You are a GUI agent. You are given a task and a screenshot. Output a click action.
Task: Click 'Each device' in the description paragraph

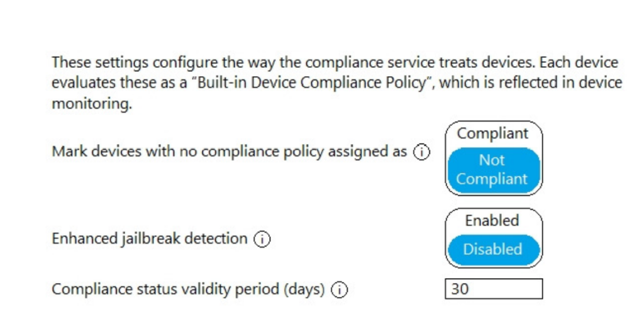tap(579, 63)
